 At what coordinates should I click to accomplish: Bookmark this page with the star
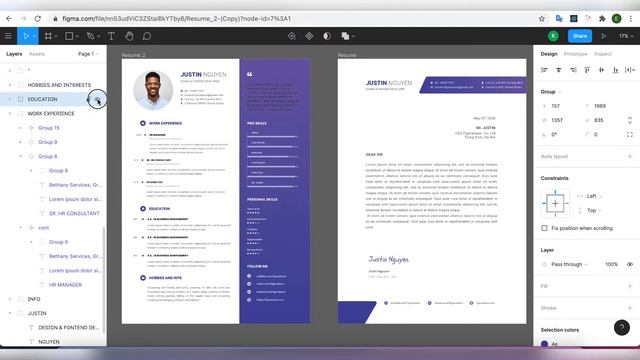(542, 18)
